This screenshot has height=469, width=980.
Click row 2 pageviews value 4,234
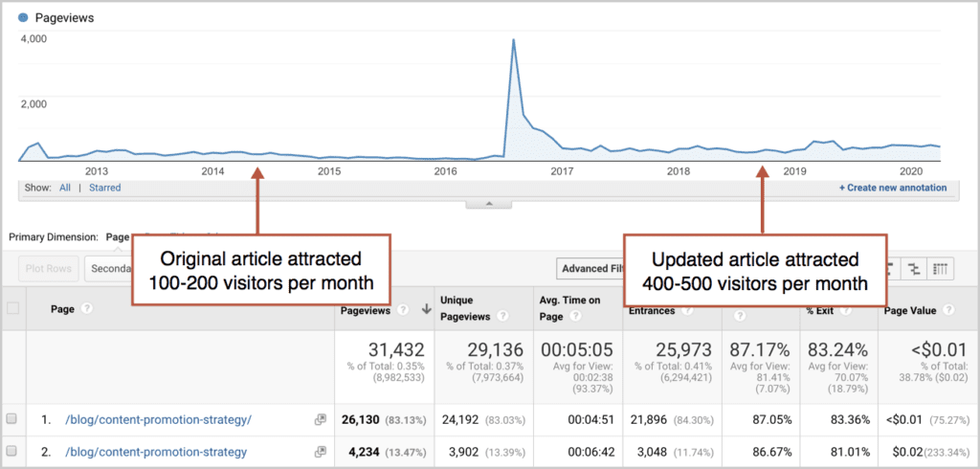(363, 452)
